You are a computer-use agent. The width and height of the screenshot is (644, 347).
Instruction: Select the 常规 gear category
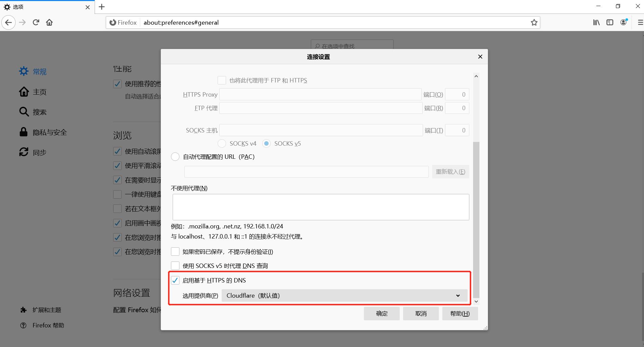point(33,71)
